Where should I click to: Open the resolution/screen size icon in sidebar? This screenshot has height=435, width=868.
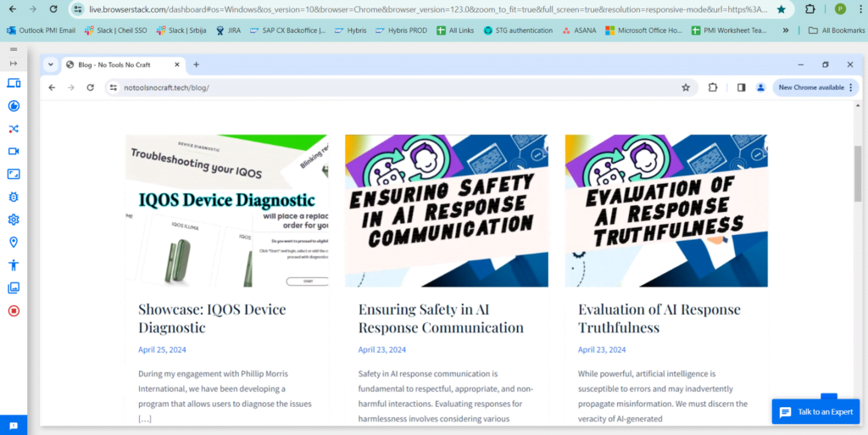coord(14,175)
